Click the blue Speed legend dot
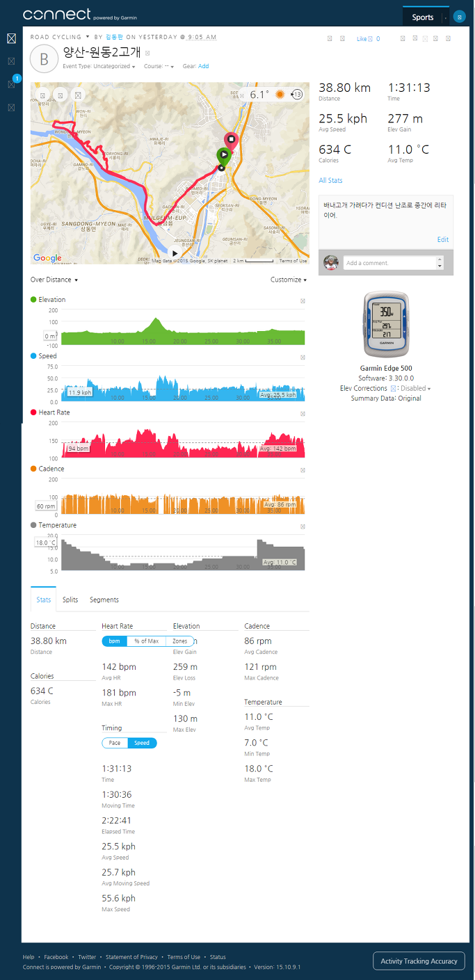 click(x=33, y=356)
